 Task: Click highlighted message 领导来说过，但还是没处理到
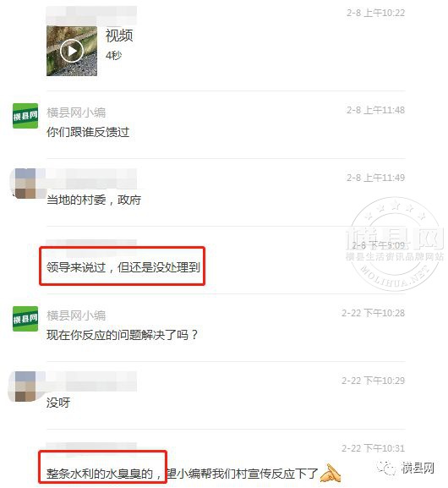(x=123, y=267)
